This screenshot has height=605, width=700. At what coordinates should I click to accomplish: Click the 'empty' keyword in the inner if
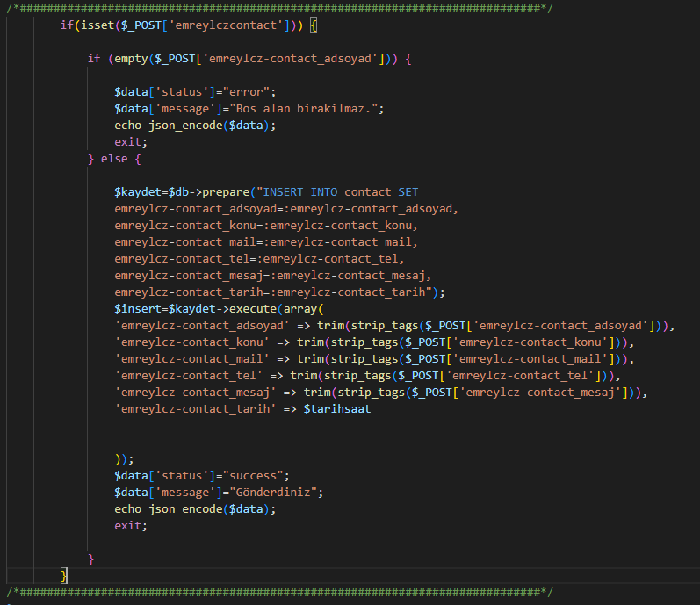pos(131,59)
